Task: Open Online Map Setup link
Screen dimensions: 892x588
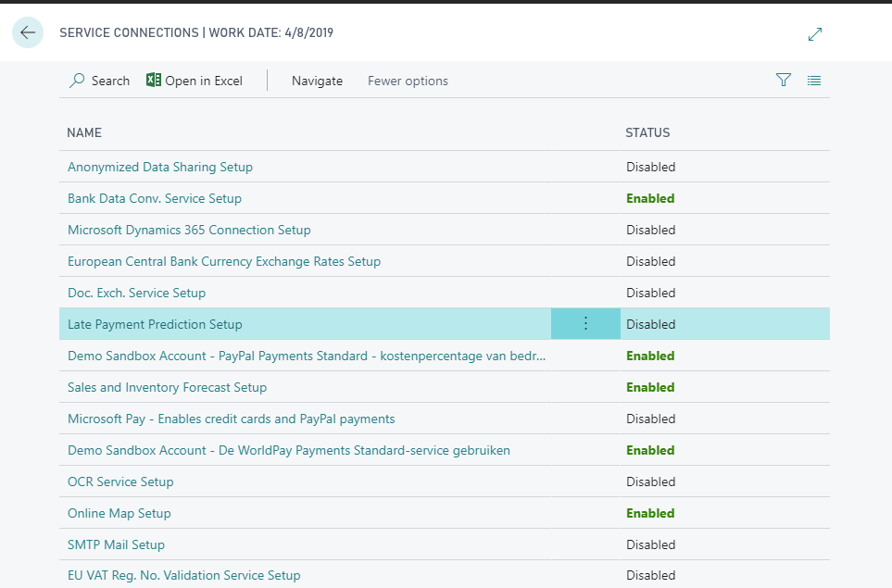Action: point(119,513)
